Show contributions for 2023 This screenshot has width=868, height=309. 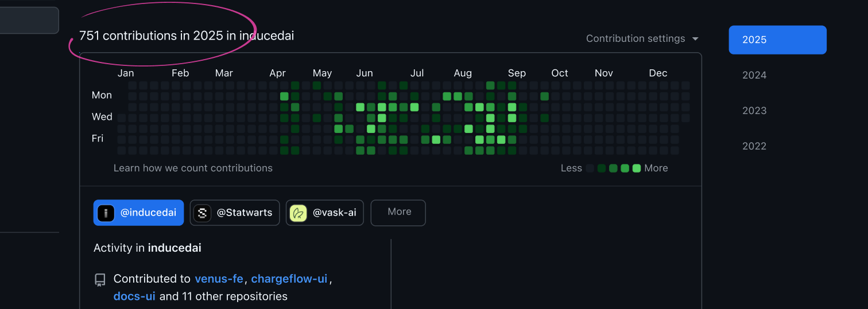point(754,111)
